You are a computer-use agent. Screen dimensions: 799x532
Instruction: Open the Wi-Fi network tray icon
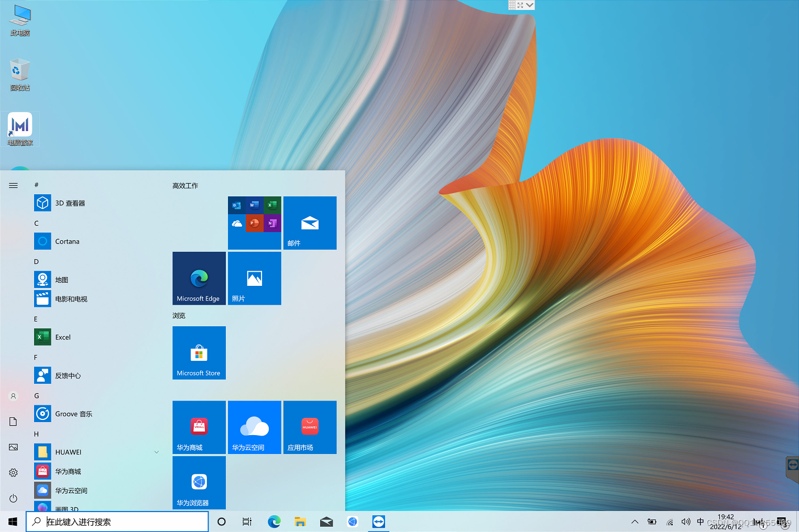tap(670, 522)
